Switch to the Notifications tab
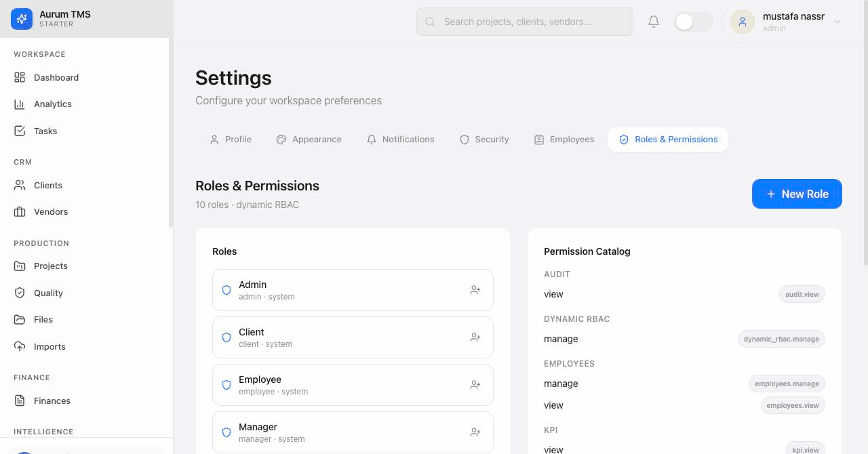The height and width of the screenshot is (454, 868). point(400,140)
